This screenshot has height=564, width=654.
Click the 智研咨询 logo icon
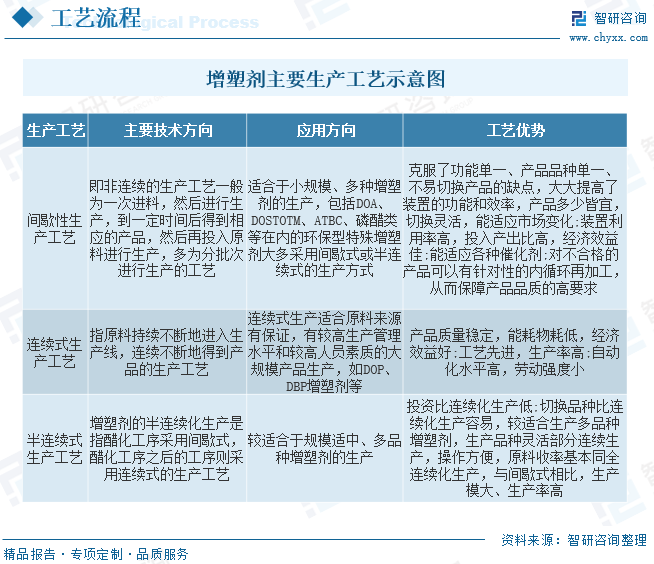coord(579,18)
